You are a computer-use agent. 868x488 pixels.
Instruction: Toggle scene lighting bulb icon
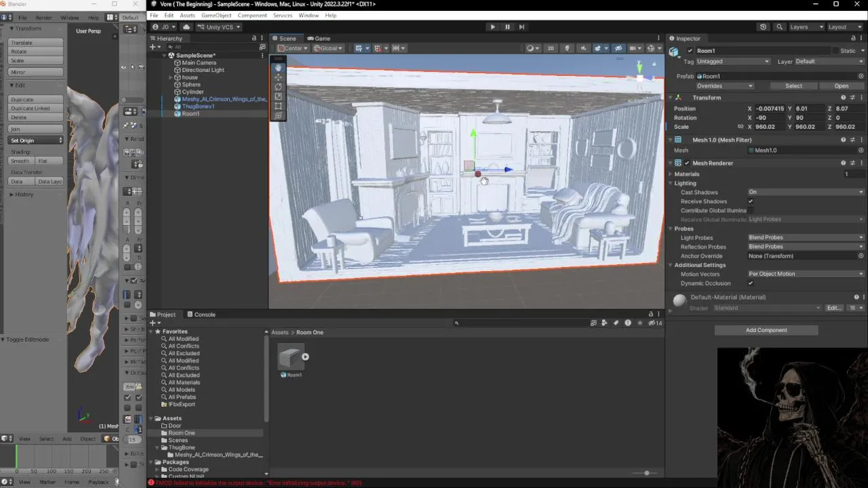pos(567,48)
